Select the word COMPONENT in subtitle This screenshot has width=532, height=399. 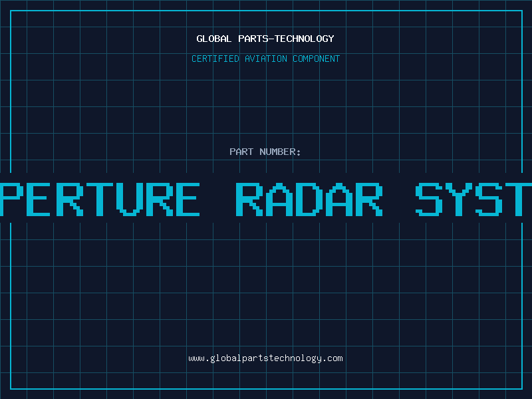[x=317, y=59]
